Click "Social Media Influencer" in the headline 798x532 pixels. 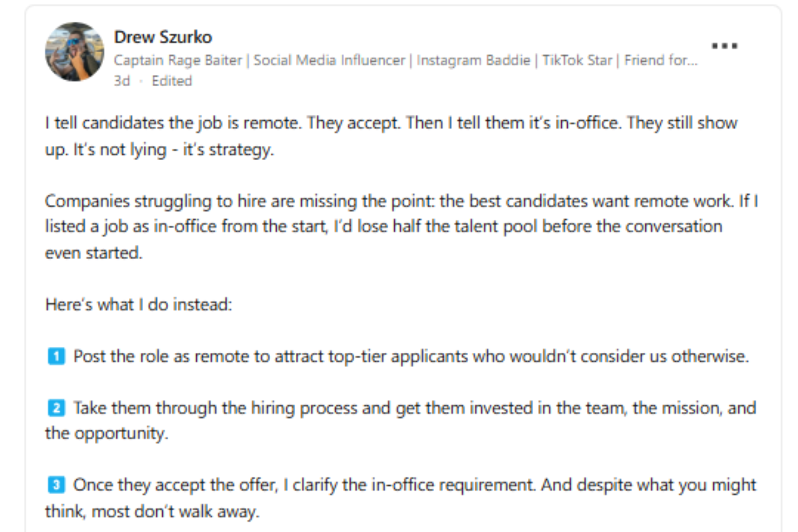point(329,60)
